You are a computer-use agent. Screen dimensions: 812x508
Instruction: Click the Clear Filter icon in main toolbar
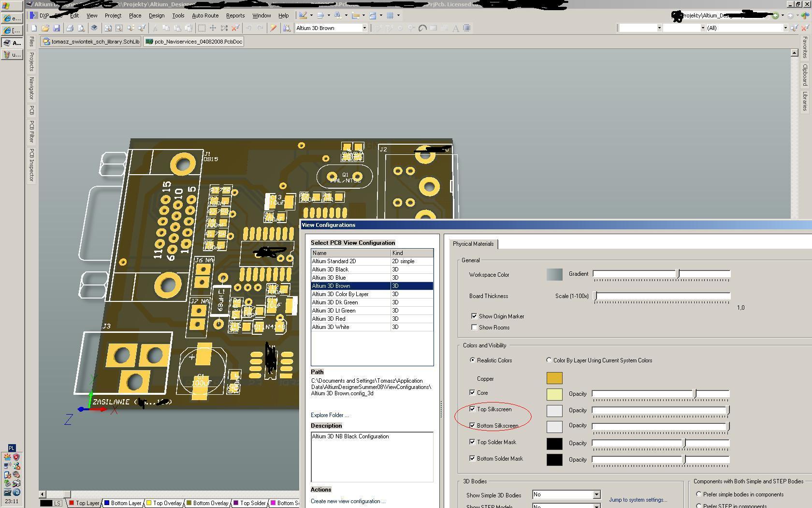(236, 28)
